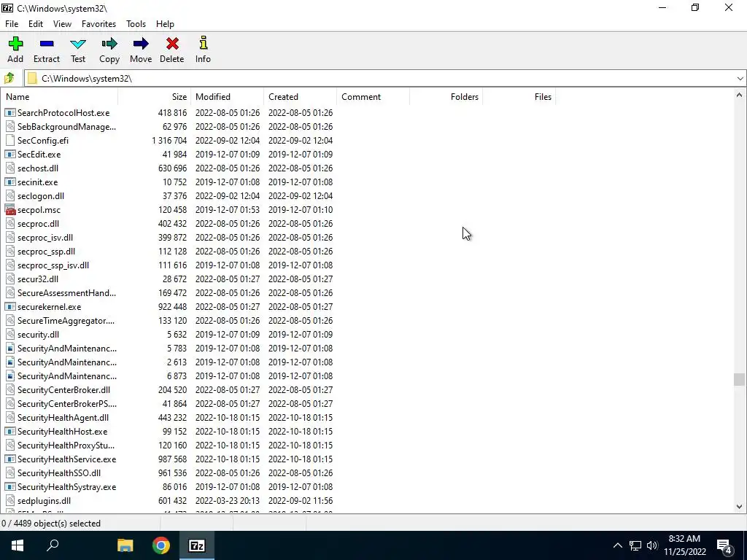The width and height of the screenshot is (747, 560).
Task: Select the securekernel.exe file icon
Action: click(x=10, y=307)
